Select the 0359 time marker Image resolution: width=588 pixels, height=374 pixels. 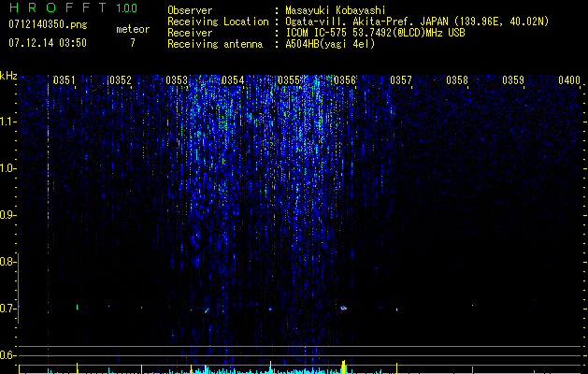coord(513,80)
